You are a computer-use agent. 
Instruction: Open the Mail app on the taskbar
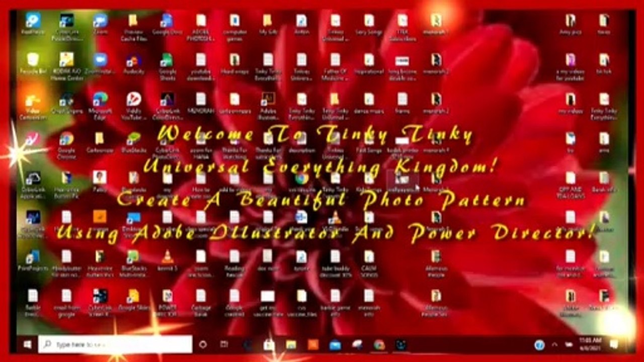(335, 344)
